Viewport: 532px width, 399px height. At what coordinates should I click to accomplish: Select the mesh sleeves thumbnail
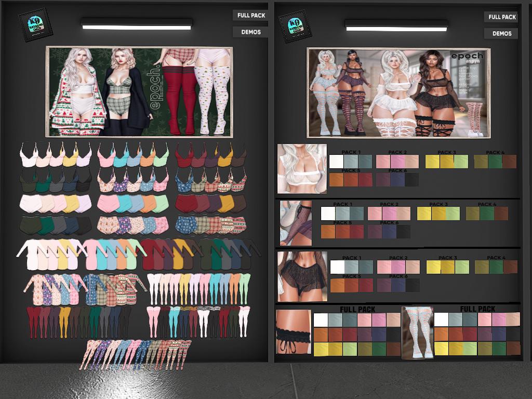296,223
